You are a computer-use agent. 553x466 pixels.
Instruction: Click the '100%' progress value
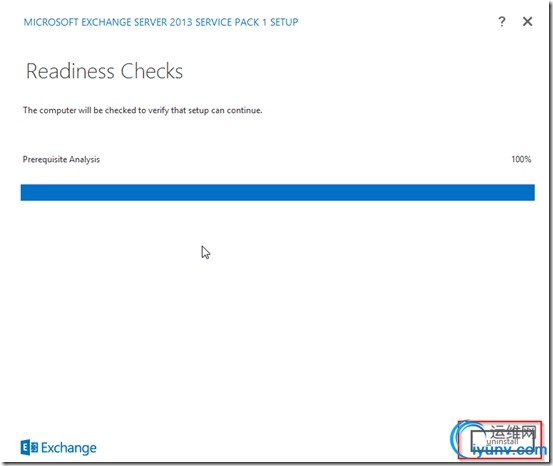pos(521,159)
